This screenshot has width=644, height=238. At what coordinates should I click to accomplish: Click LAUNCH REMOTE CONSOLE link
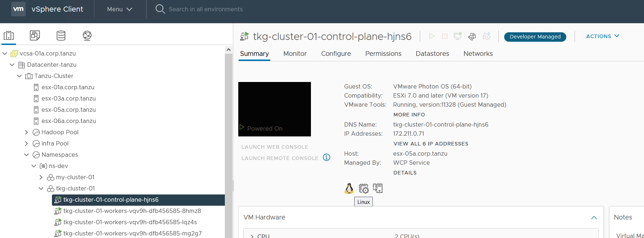(x=280, y=158)
